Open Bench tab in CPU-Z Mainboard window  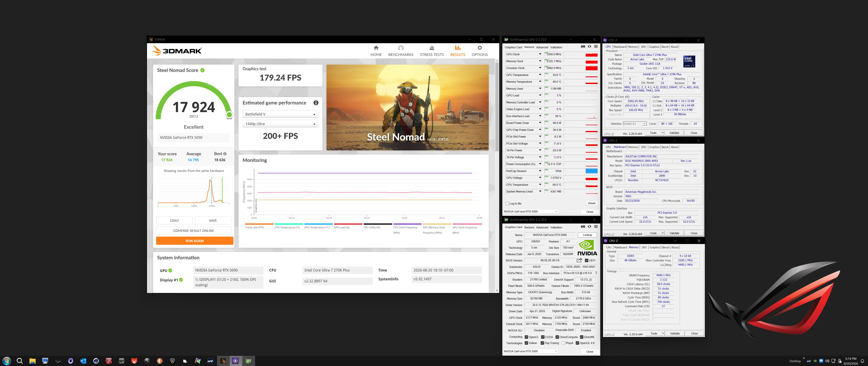tap(665, 147)
